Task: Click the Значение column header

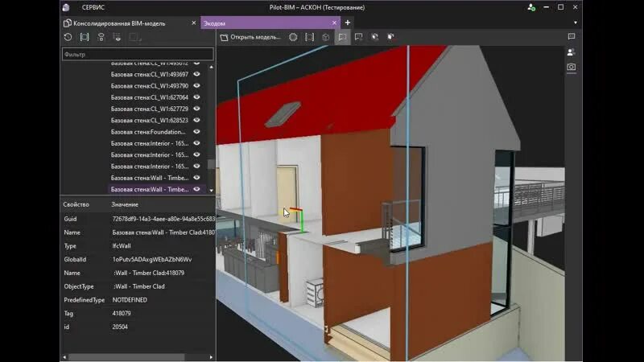Action: 125,204
